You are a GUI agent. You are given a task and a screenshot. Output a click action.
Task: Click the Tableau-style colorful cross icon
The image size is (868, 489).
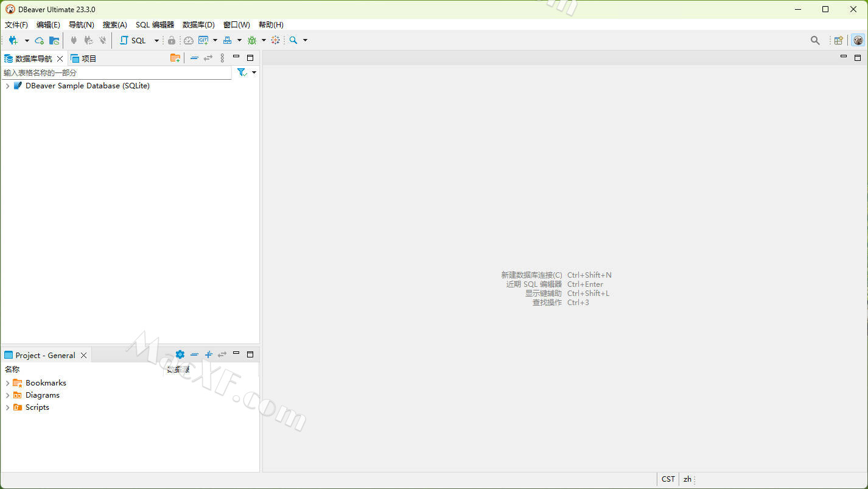(276, 40)
